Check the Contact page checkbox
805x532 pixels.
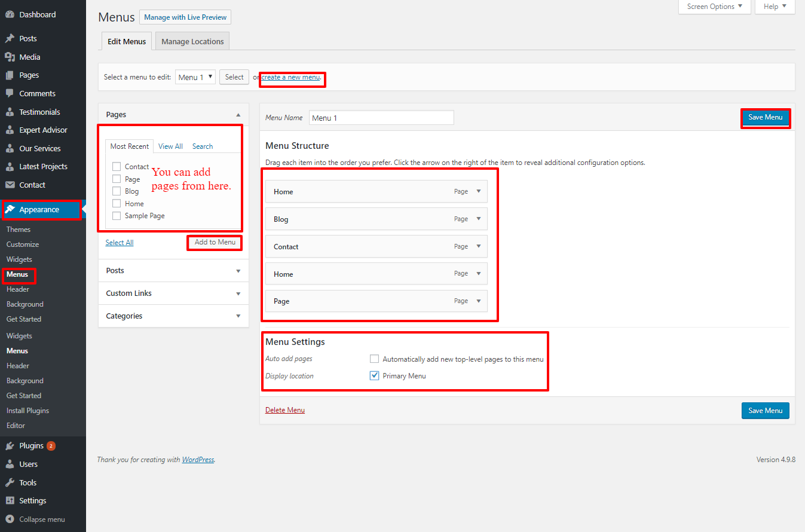(x=117, y=167)
